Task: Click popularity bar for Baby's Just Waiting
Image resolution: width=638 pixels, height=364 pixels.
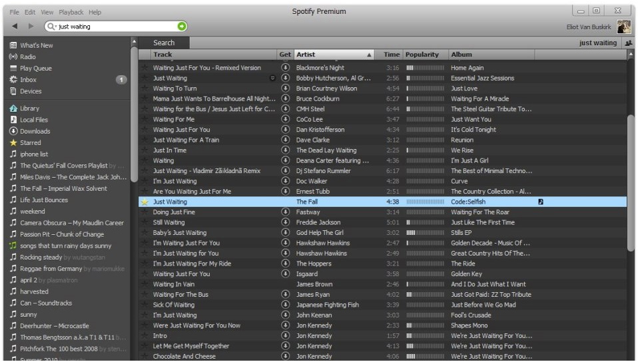Action: (x=425, y=233)
